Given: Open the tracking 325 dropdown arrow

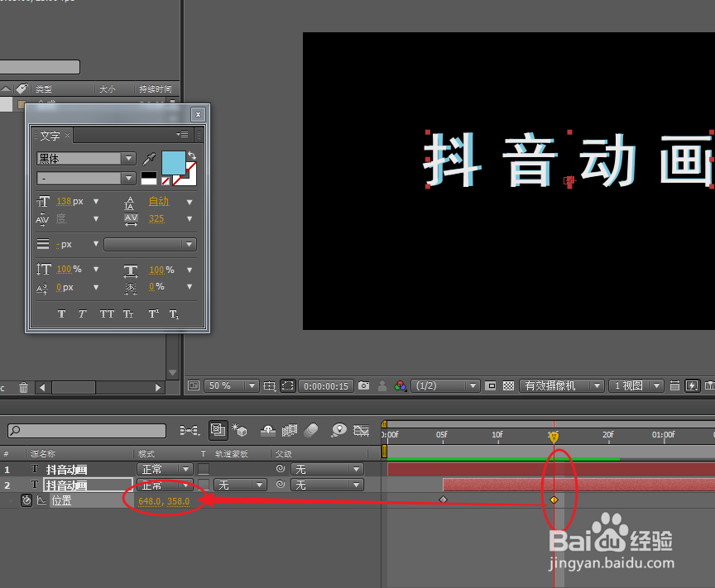Looking at the screenshot, I should pos(190,219).
